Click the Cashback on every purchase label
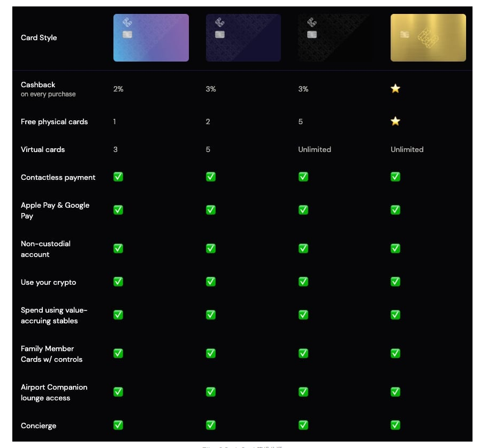The width and height of the screenshot is (480, 448). (48, 89)
